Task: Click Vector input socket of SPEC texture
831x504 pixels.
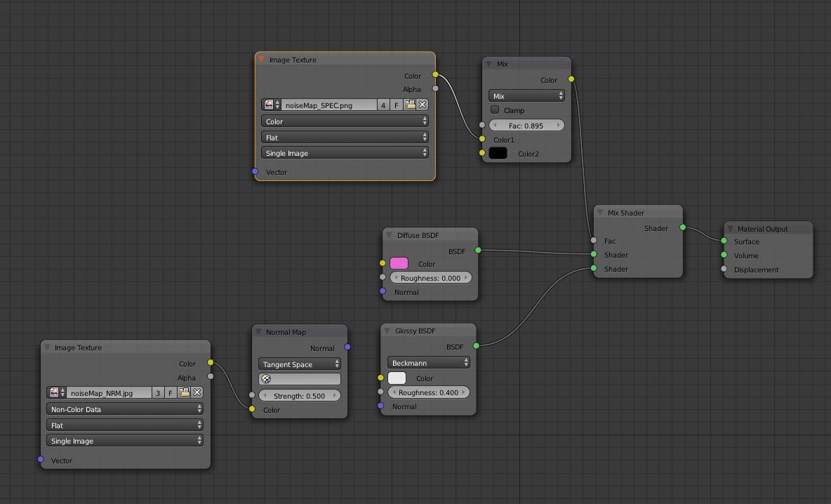Action: [255, 171]
